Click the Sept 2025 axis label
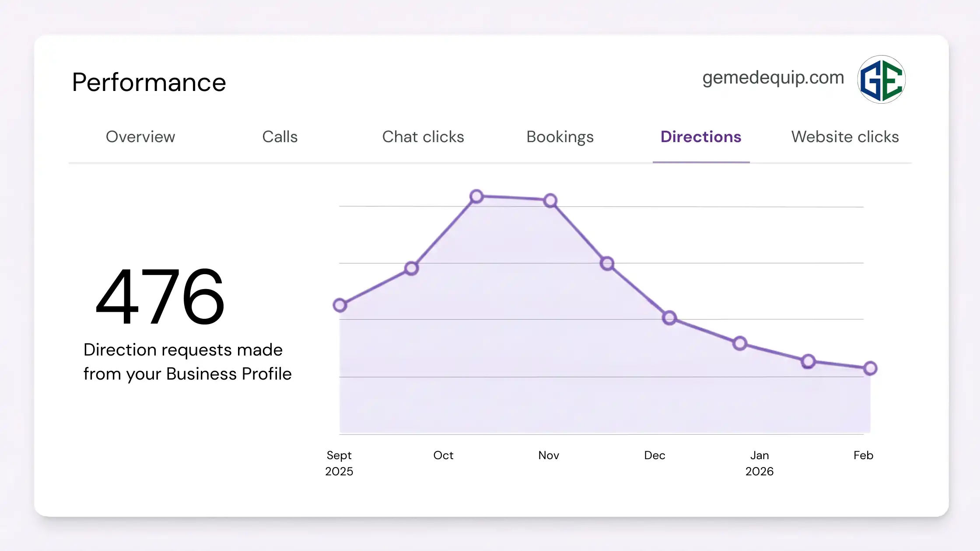 click(339, 463)
